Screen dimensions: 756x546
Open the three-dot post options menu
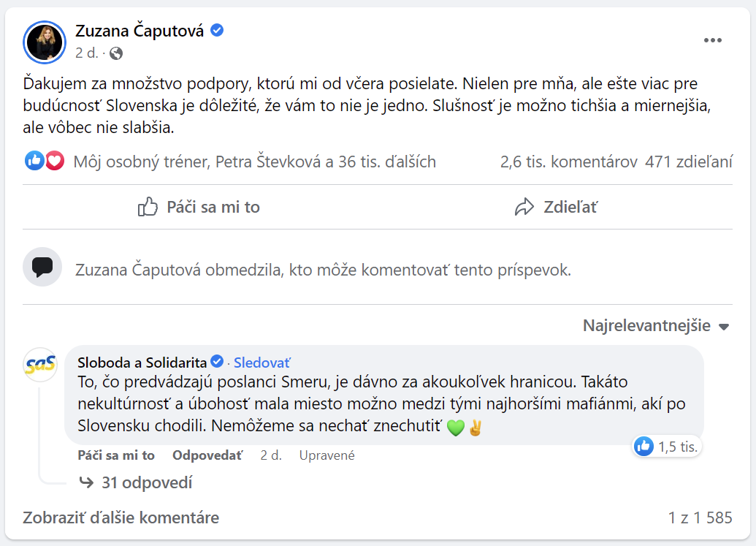[x=712, y=40]
